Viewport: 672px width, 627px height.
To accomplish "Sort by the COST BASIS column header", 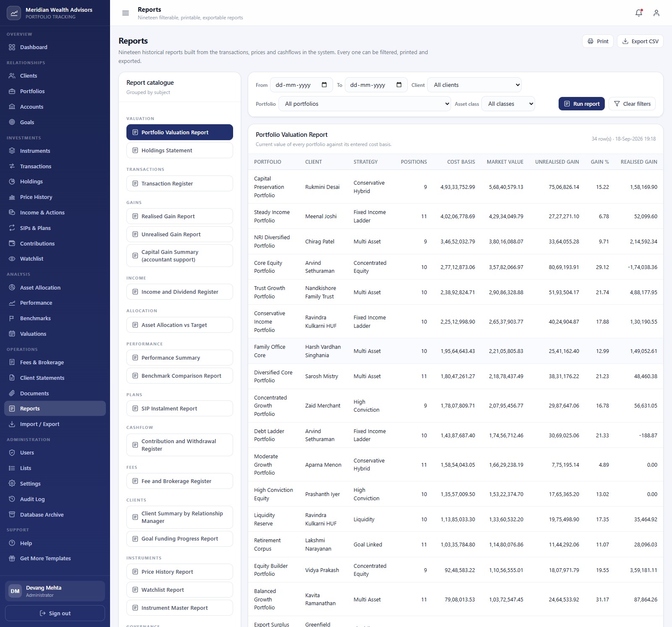I will tap(461, 162).
